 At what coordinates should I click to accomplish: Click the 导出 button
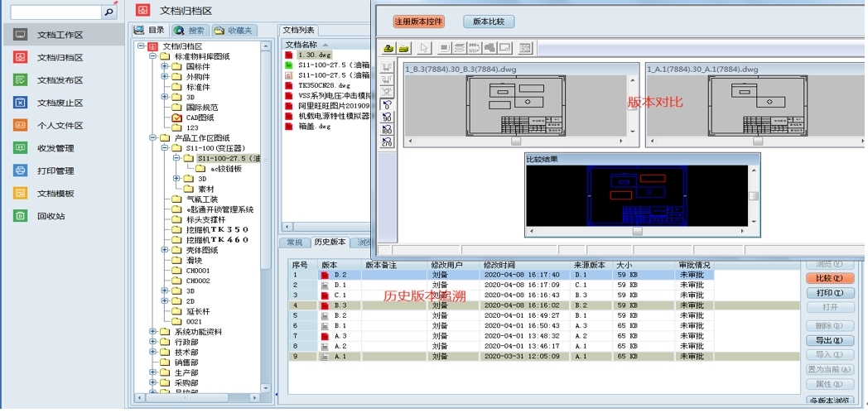point(830,340)
